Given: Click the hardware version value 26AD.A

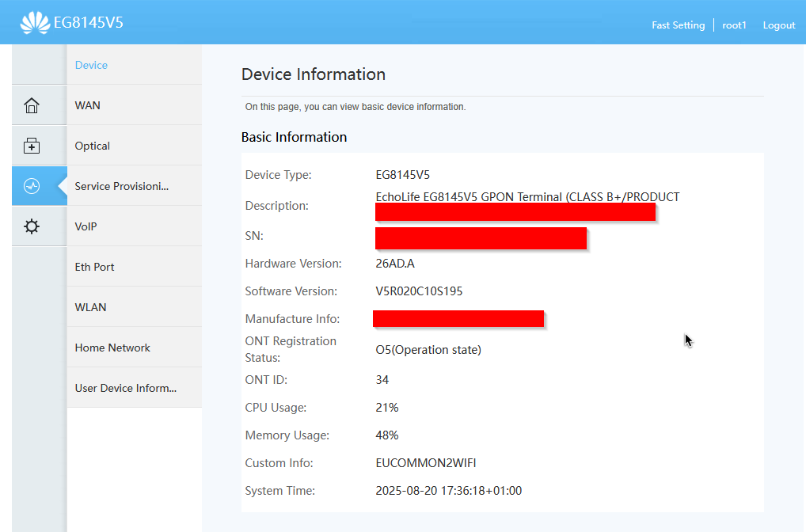Looking at the screenshot, I should [x=395, y=264].
